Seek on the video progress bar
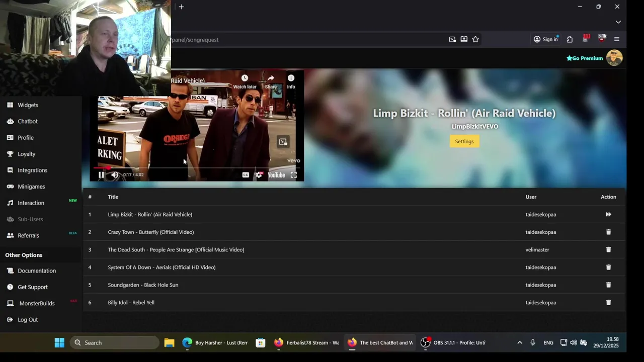The width and height of the screenshot is (644, 362). coord(197,167)
